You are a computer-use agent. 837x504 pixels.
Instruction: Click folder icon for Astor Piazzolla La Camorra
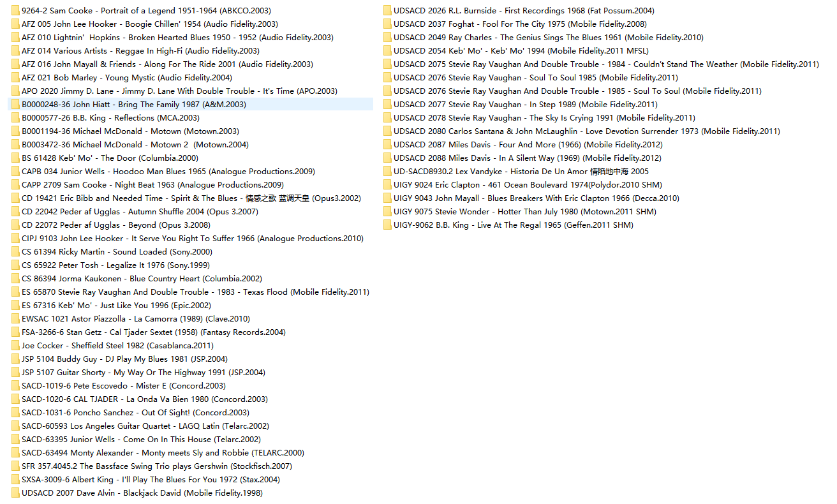[x=15, y=319]
